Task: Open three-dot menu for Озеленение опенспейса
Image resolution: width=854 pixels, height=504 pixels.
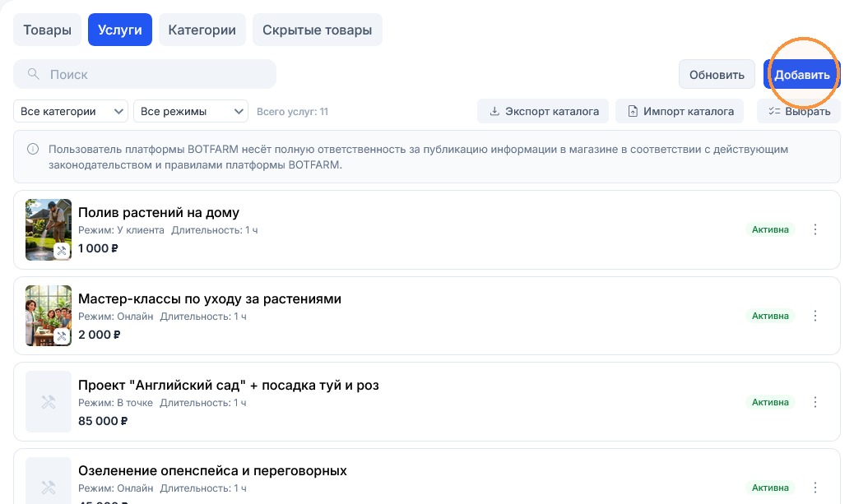Action: (x=815, y=488)
